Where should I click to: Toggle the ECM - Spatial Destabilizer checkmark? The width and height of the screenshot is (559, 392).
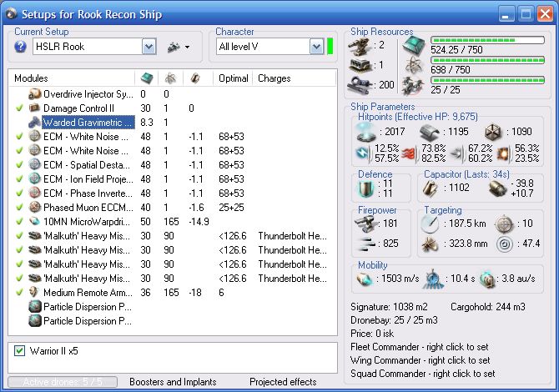click(19, 164)
